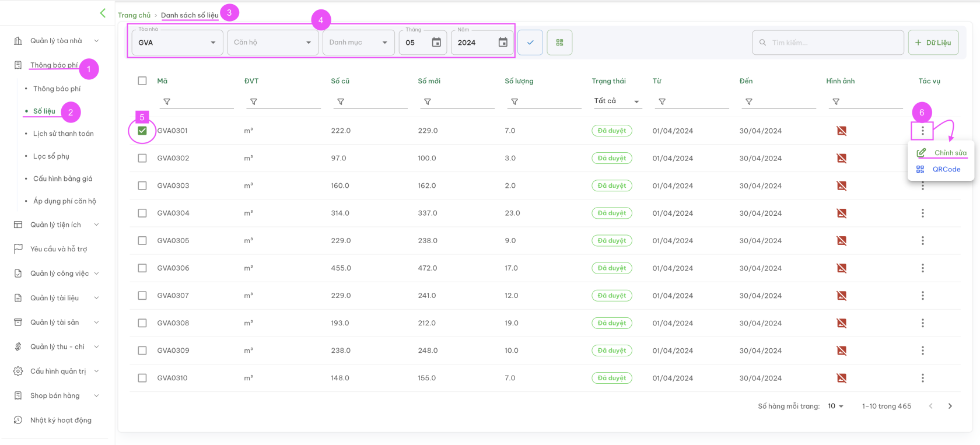Image resolution: width=980 pixels, height=445 pixels.
Task: Click green QR code toolbar button
Action: tap(559, 43)
